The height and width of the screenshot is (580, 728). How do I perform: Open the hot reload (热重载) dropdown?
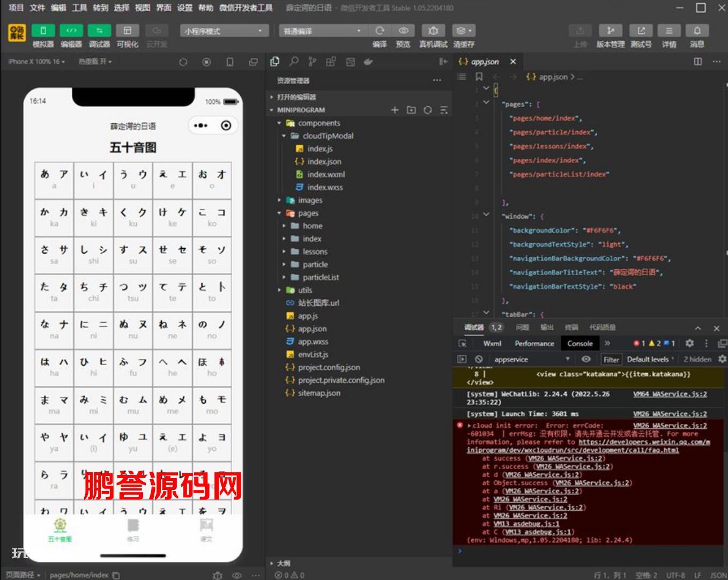95,62
